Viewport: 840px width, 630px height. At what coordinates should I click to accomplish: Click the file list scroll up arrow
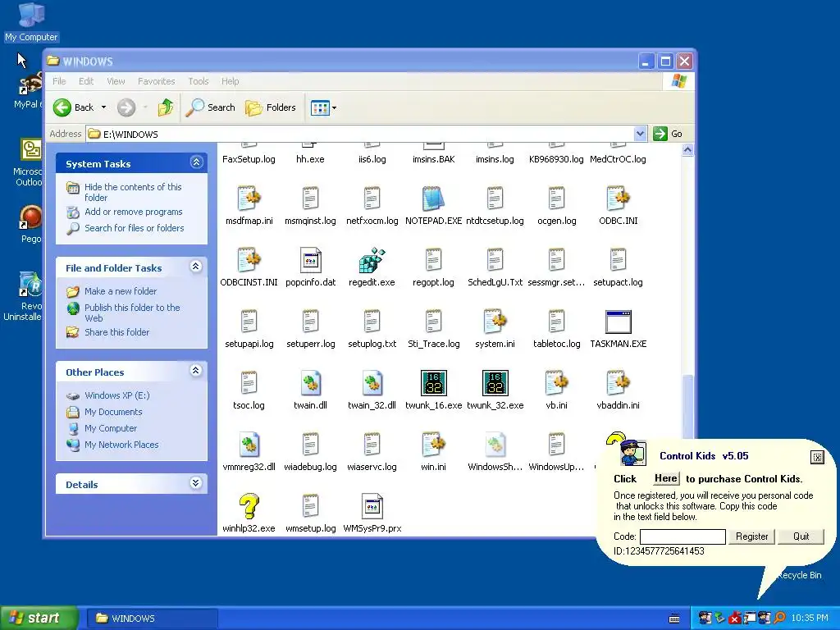[x=688, y=150]
